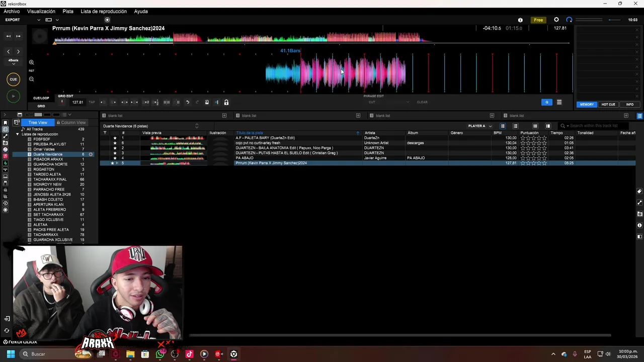Open the hamburger menu beside blue search button
The width and height of the screenshot is (644, 362).
559,102
